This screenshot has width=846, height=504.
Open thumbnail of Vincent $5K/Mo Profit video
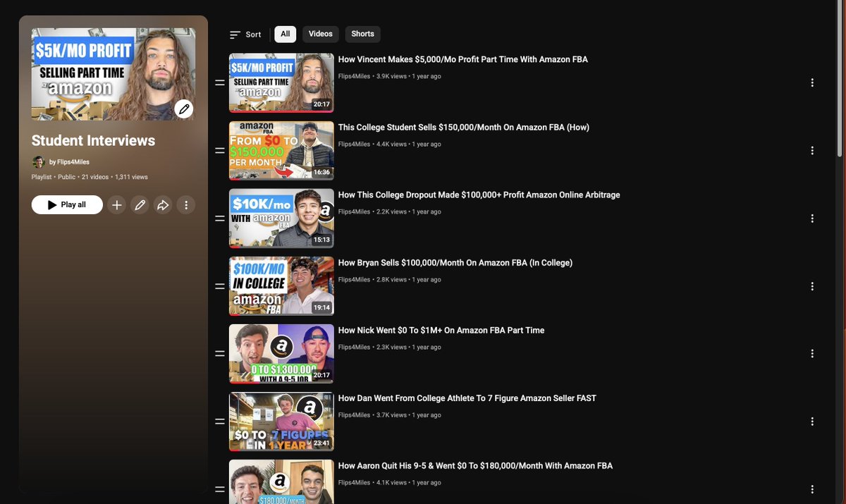(281, 83)
